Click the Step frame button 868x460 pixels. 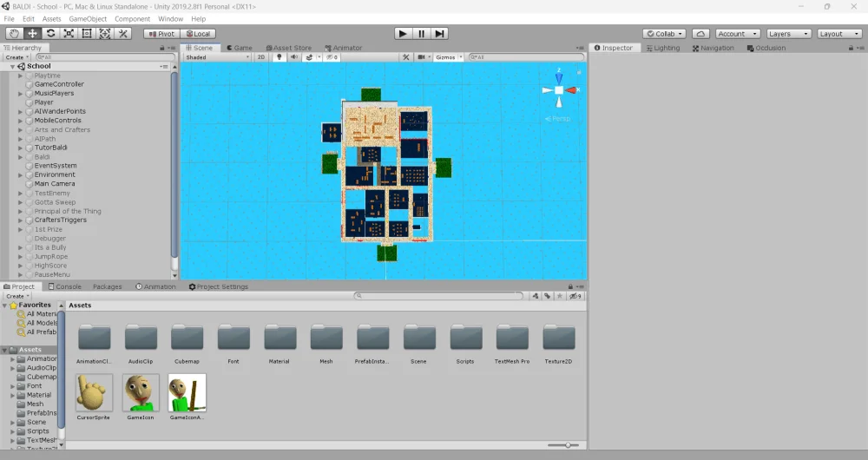pyautogui.click(x=439, y=33)
